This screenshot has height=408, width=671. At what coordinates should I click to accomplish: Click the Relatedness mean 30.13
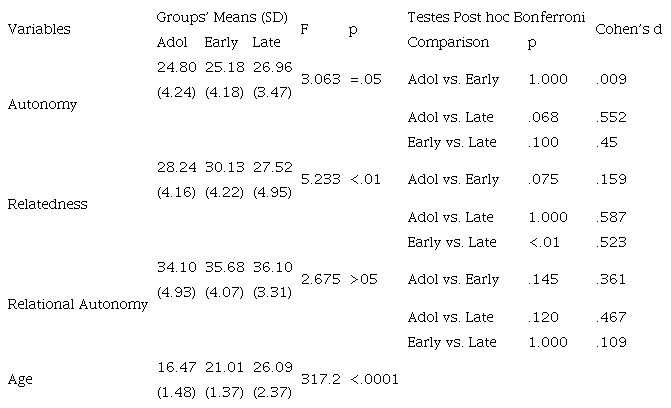(x=221, y=167)
